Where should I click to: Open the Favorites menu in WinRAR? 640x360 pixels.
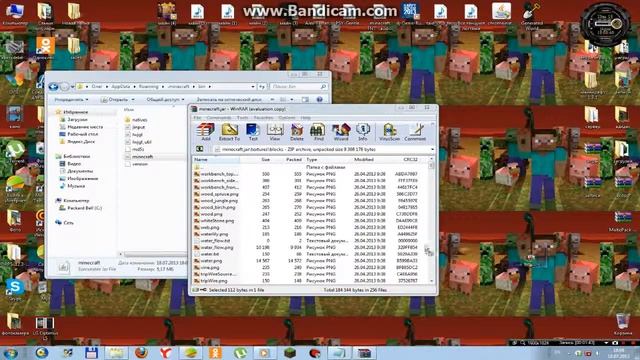[x=264, y=118]
